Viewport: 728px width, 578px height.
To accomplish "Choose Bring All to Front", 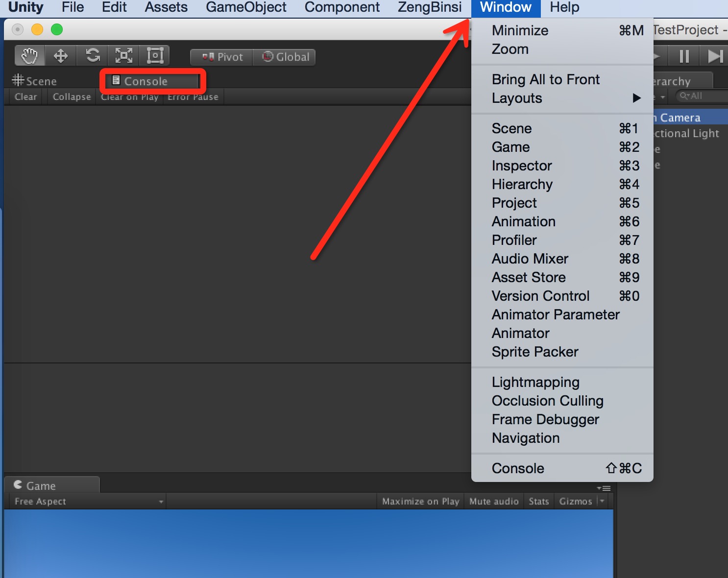I will (x=562, y=79).
